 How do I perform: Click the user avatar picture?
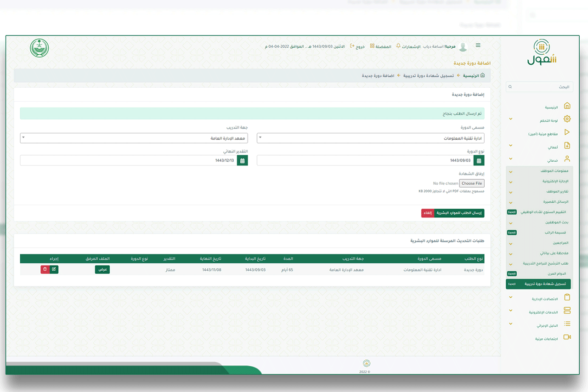463,46
